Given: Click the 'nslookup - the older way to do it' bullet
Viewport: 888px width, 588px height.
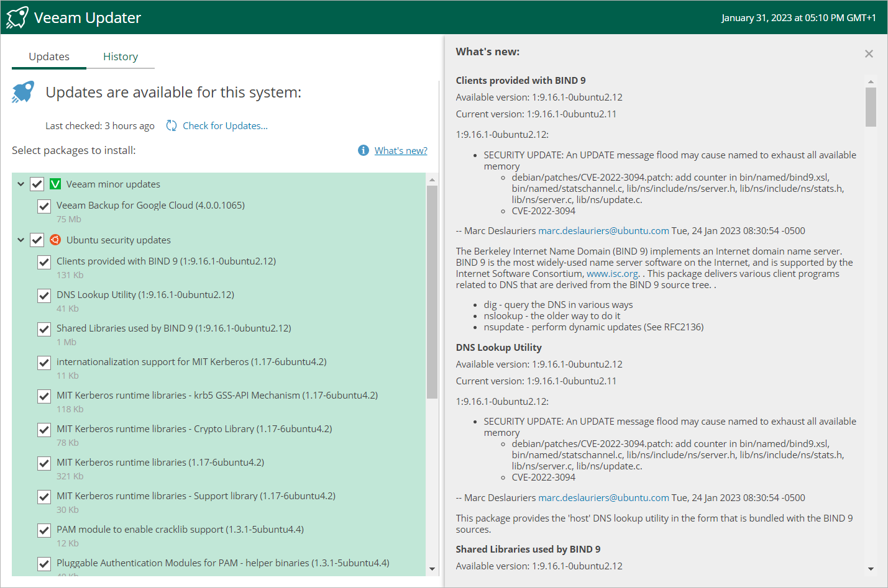Looking at the screenshot, I should click(552, 315).
